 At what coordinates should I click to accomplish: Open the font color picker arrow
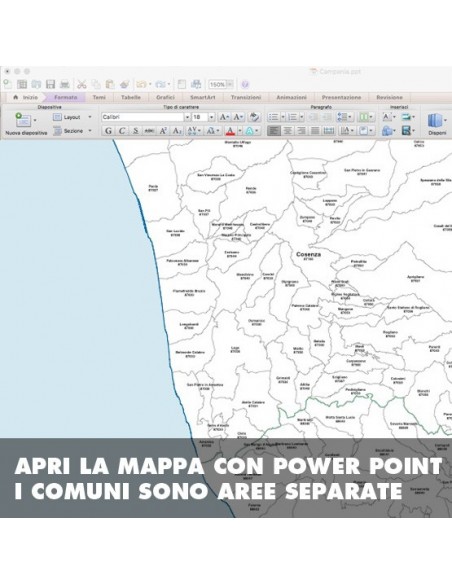(240, 131)
